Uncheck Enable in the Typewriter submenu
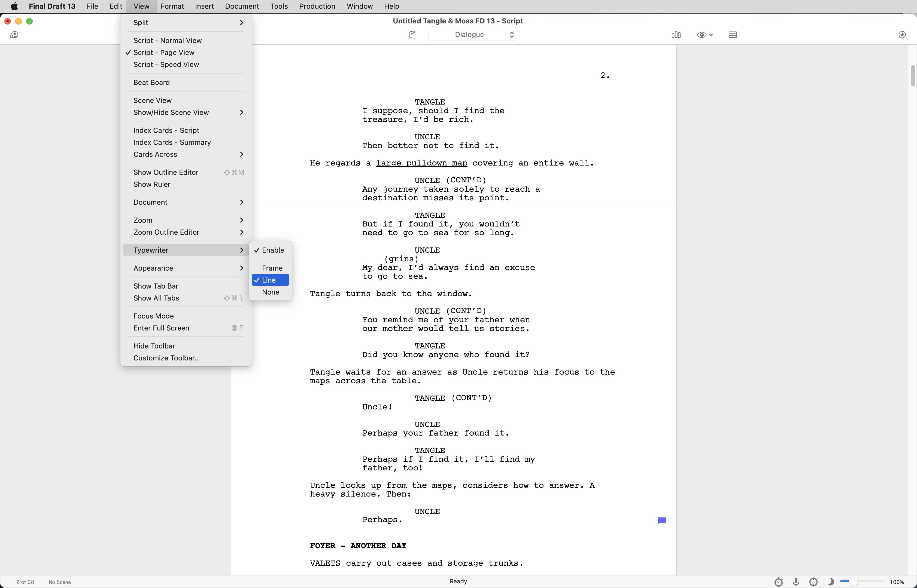 pos(272,250)
